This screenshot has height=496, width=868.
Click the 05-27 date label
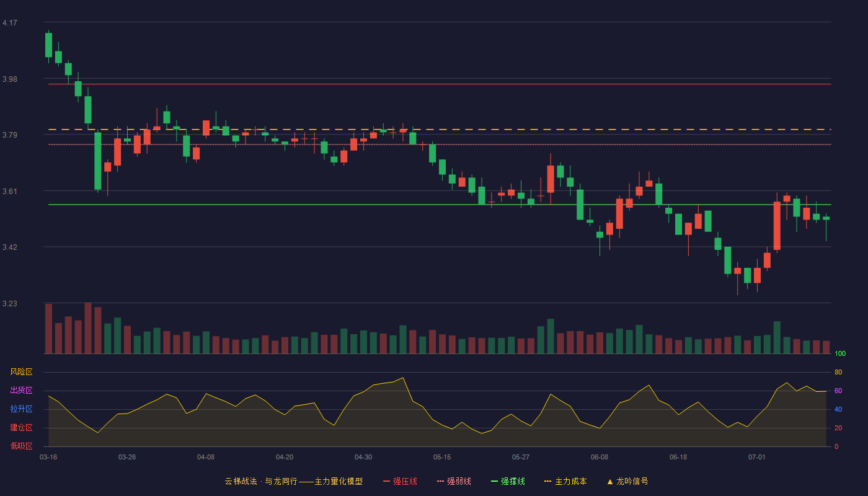[521, 457]
